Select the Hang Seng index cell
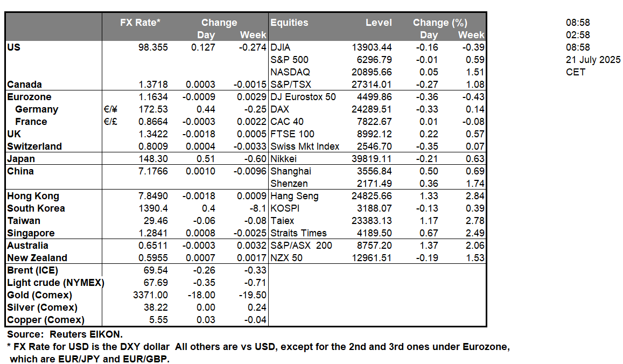 tap(295, 196)
